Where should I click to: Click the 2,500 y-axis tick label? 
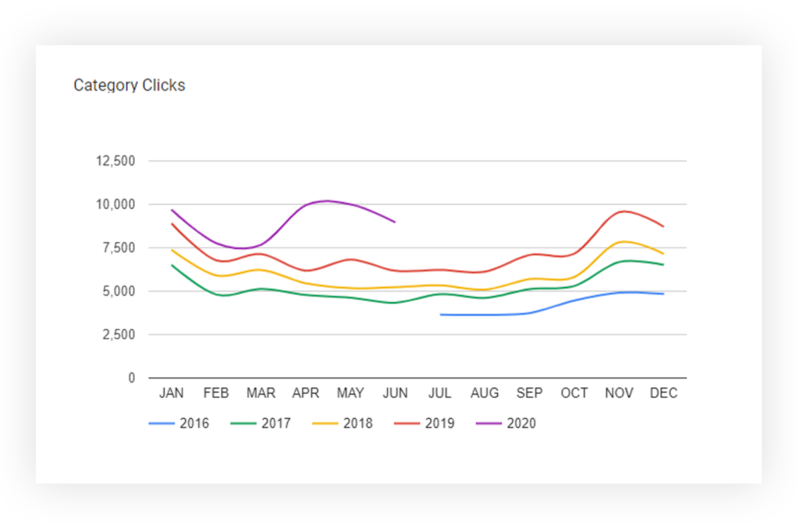120,335
